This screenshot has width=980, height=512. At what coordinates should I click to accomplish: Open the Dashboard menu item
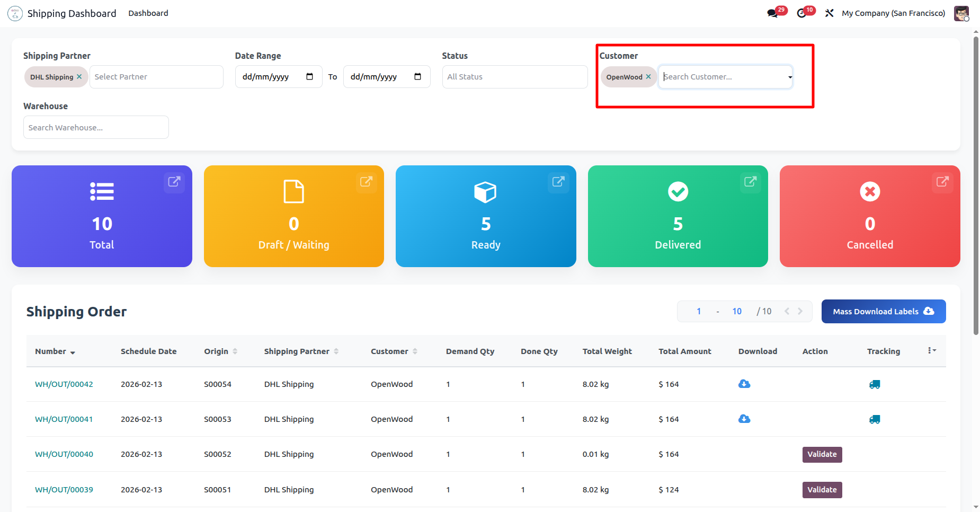tap(148, 13)
